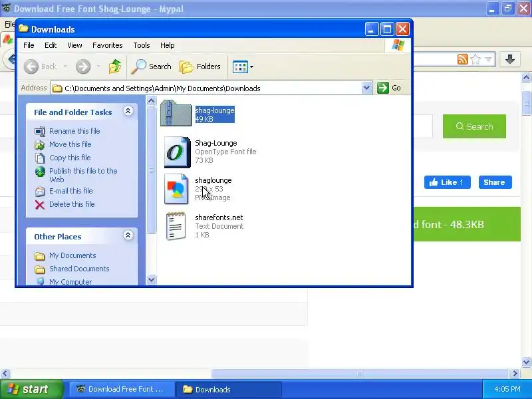Click the task pane scroll up arrow
This screenshot has width=532, height=399.
click(152, 100)
